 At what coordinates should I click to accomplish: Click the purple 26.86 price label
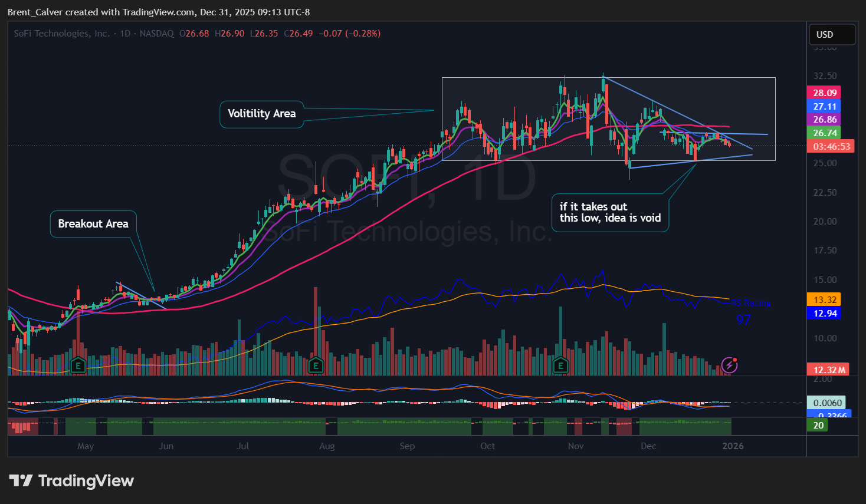(824, 119)
